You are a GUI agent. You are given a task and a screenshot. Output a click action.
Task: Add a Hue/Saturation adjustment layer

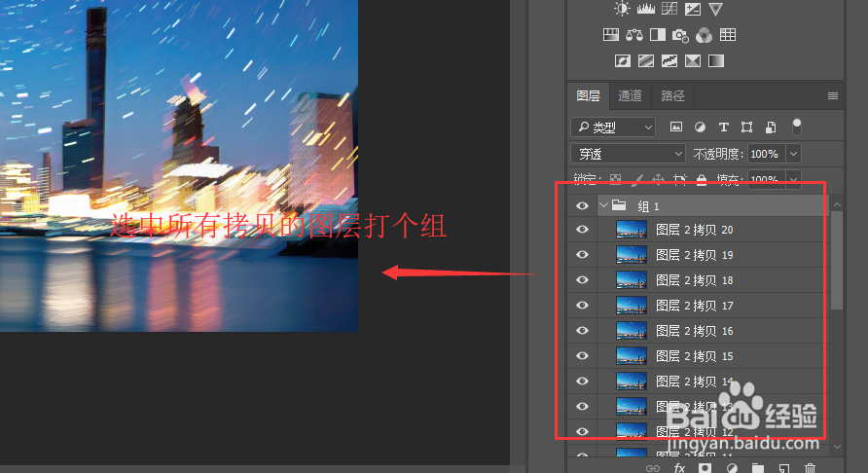click(610, 35)
